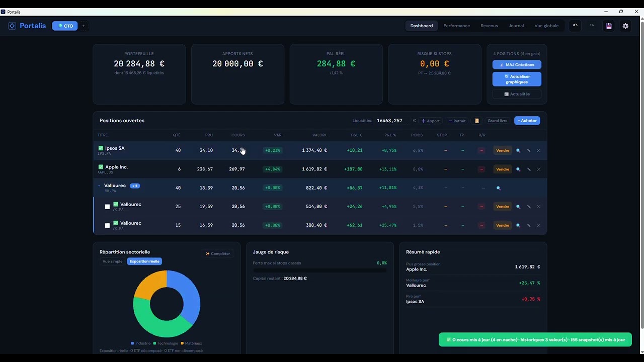
Task: Select the CTO account tab
Action: [65, 26]
